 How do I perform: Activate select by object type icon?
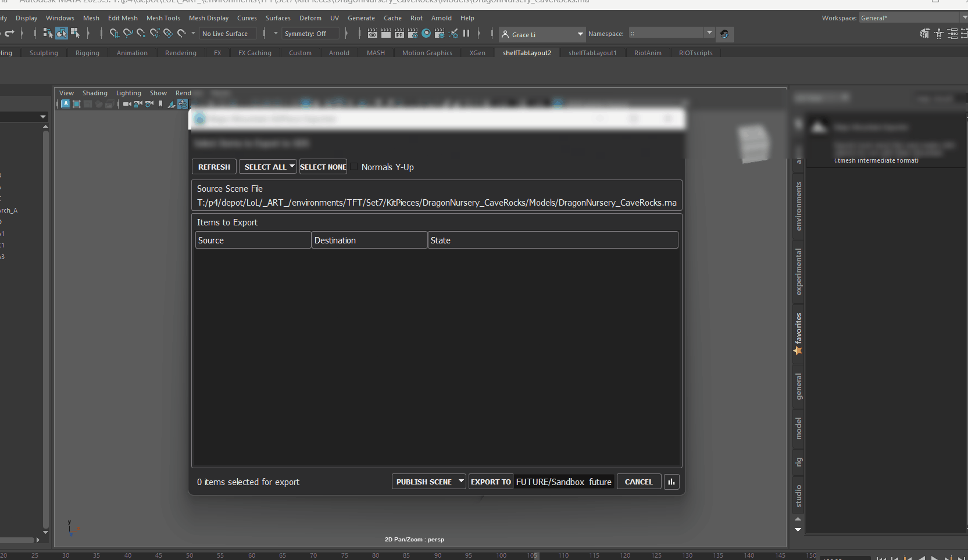tap(62, 33)
